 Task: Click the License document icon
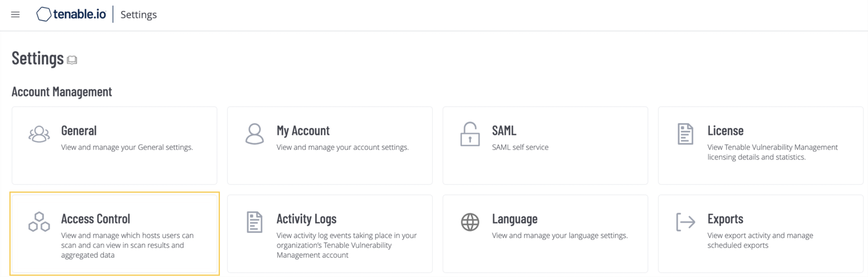685,134
